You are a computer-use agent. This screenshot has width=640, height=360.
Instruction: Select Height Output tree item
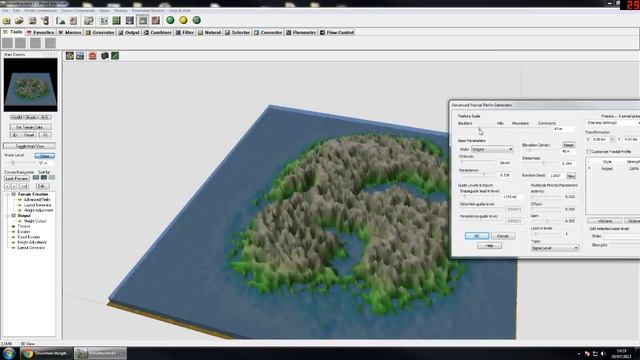pyautogui.click(x=35, y=221)
